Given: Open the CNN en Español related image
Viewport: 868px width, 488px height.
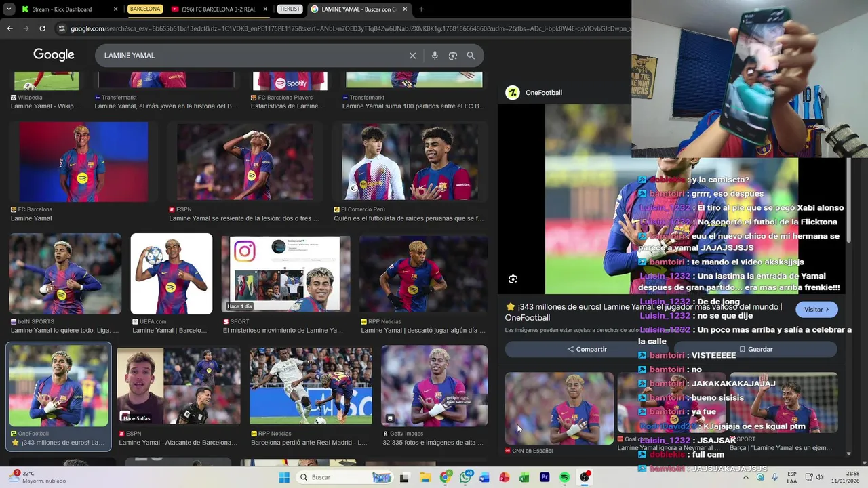Looking at the screenshot, I should (559, 409).
